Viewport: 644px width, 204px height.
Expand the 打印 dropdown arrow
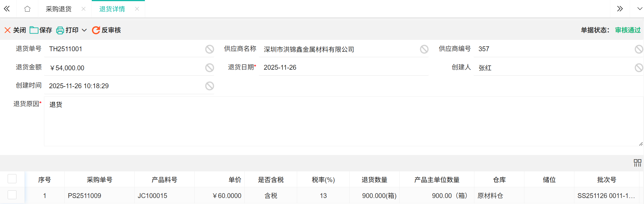click(84, 30)
